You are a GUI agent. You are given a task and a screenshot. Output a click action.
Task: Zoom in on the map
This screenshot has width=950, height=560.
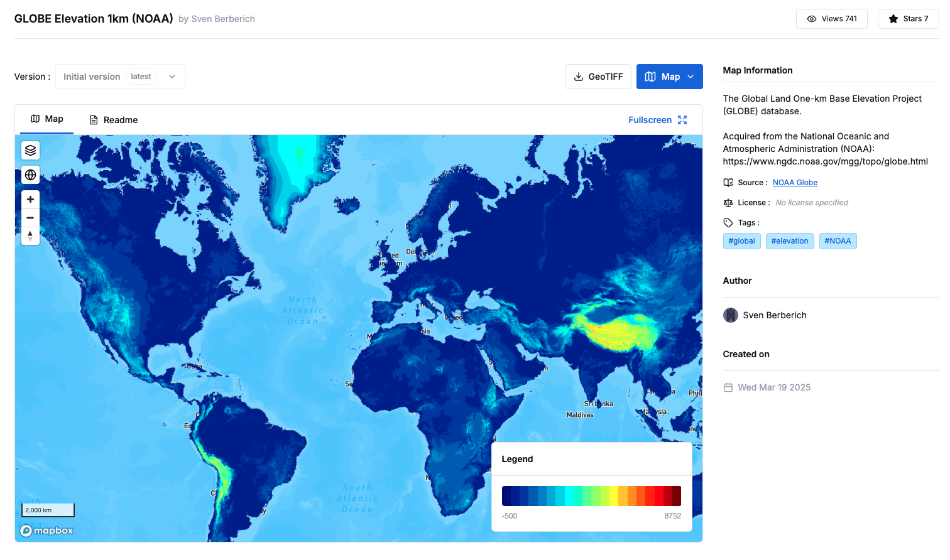(x=30, y=200)
